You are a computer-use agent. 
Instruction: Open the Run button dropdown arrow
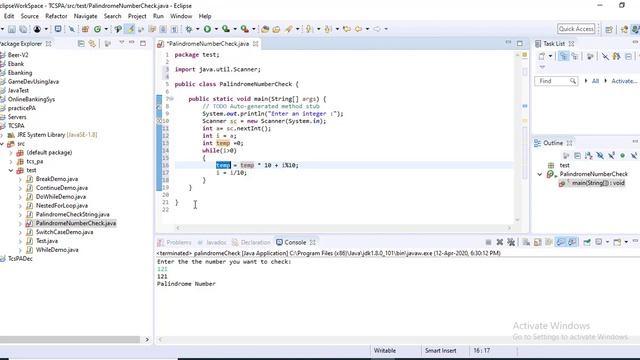point(216,29)
